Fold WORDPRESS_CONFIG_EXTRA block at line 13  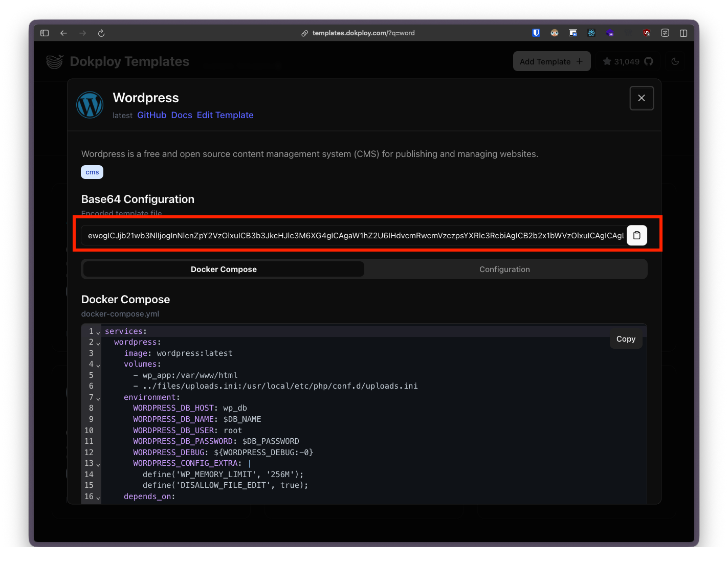pos(98,464)
